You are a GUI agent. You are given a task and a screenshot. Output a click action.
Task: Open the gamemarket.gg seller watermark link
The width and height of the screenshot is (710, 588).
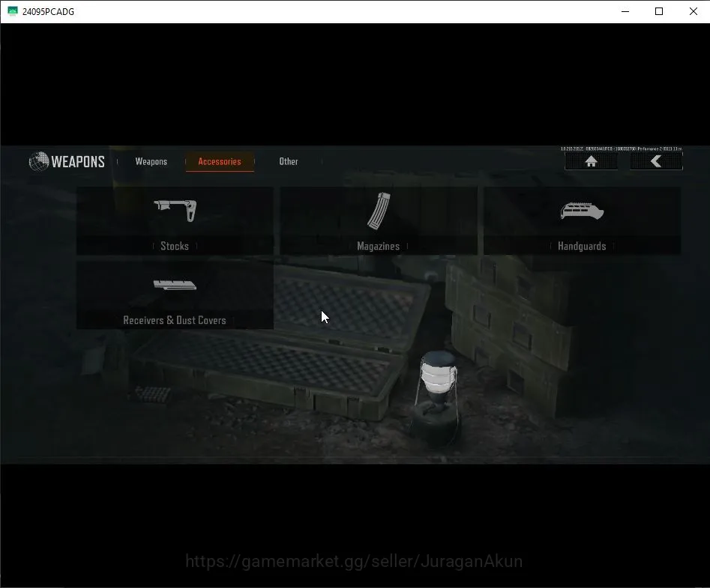[x=354, y=561]
